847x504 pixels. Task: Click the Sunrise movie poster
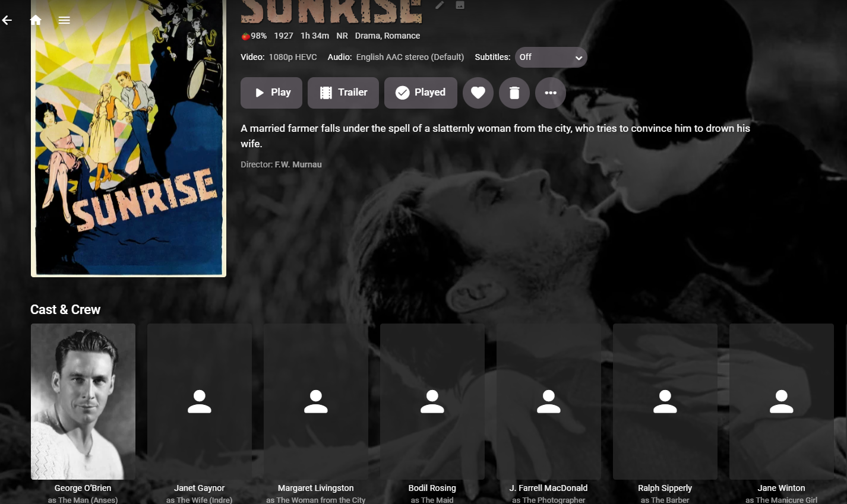click(x=128, y=138)
